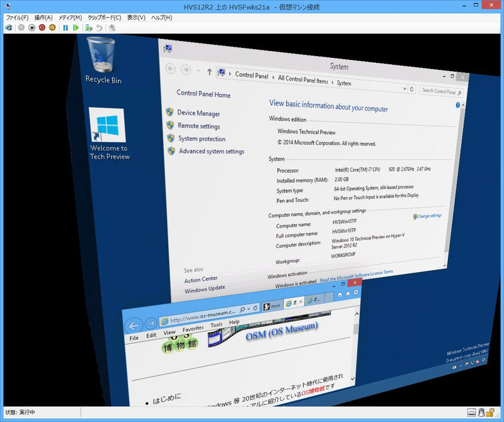Viewport: 504px width, 422px height.
Task: Expand the chevron after All Control Panel Items
Action: [333, 82]
